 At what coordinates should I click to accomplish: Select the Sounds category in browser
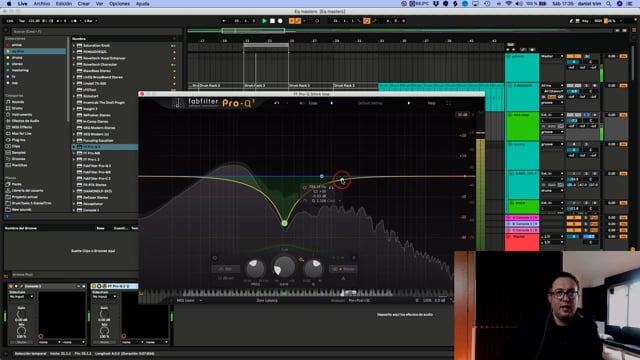click(18, 102)
